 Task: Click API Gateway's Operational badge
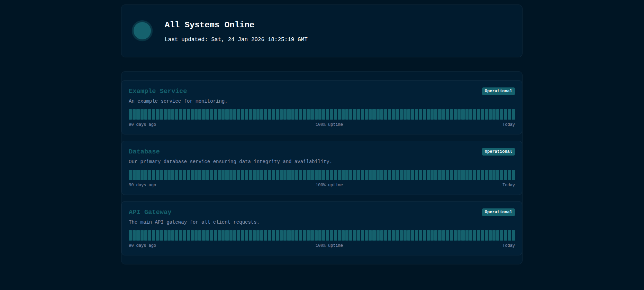click(x=498, y=212)
